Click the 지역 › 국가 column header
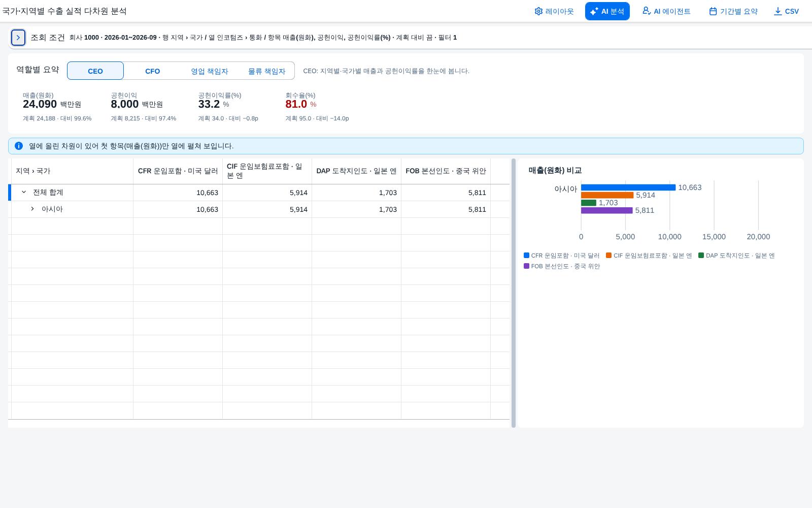 72,171
